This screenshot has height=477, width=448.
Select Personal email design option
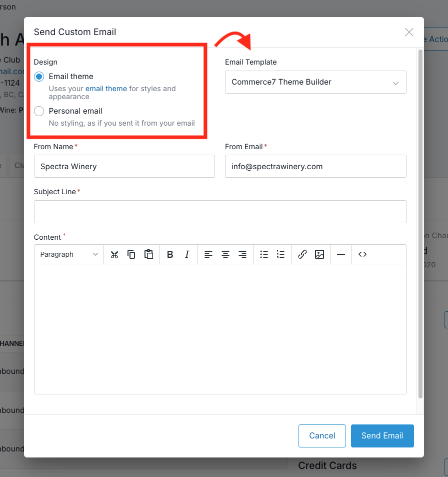click(x=39, y=111)
